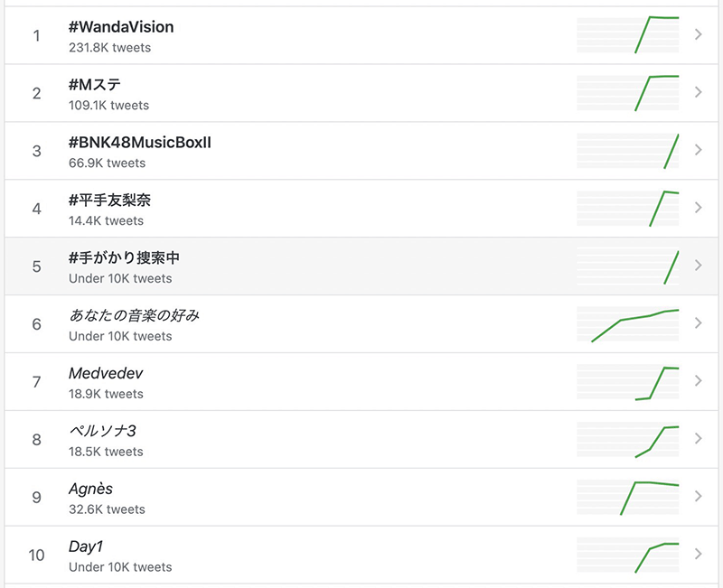Open the ペルソナ3 sparkline chart

pyautogui.click(x=628, y=439)
